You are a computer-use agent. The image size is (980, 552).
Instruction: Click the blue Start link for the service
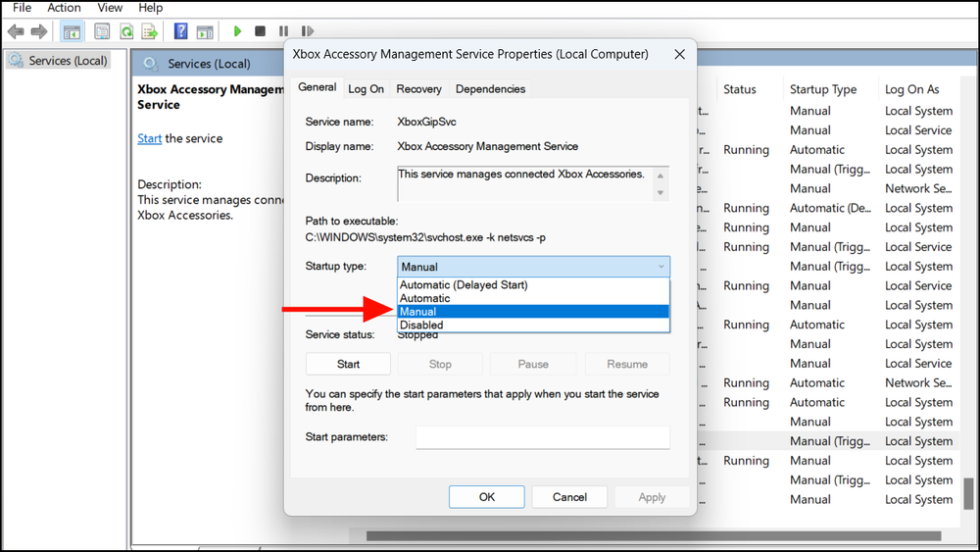tap(149, 138)
